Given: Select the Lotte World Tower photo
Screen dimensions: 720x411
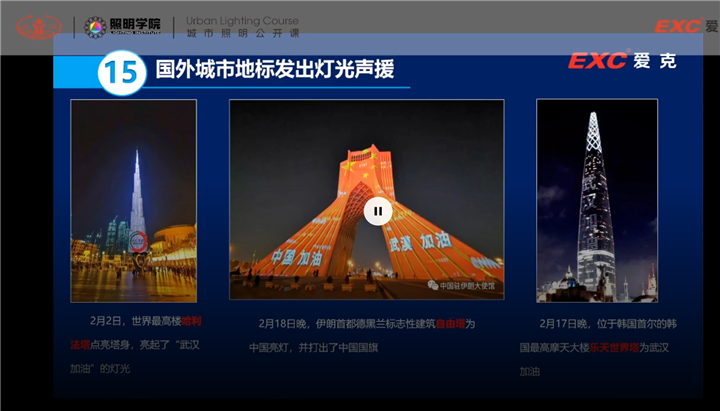Looking at the screenshot, I should coord(597,200).
